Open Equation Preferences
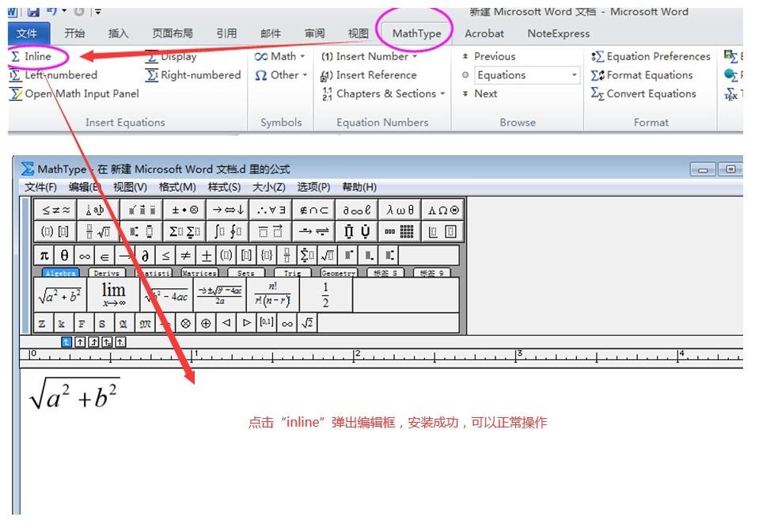Viewport: 774px width, 532px height. click(651, 56)
